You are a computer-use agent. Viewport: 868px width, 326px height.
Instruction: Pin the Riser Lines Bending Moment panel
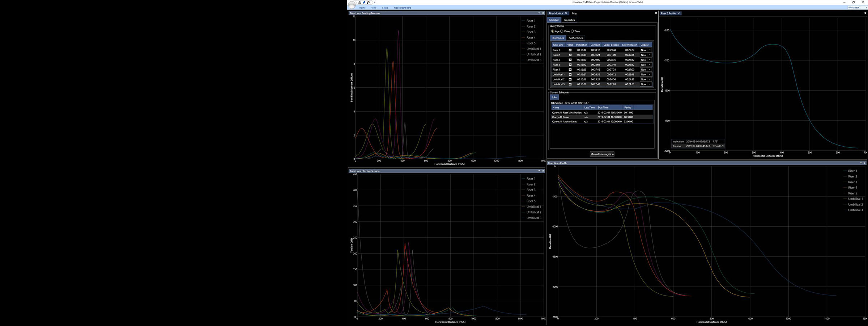coord(543,13)
